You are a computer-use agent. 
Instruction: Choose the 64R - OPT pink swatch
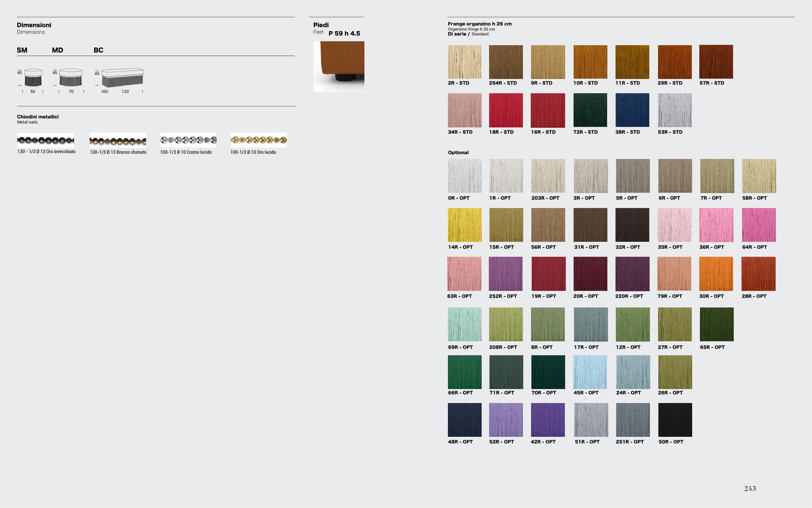(759, 225)
